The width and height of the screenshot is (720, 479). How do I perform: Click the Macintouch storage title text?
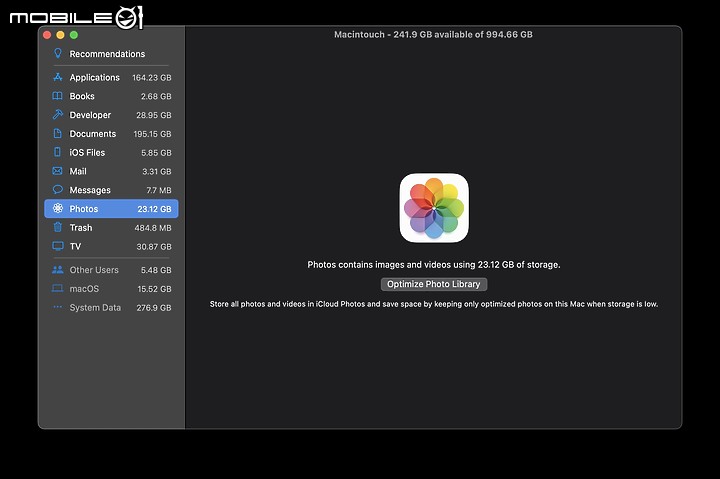[x=433, y=34]
